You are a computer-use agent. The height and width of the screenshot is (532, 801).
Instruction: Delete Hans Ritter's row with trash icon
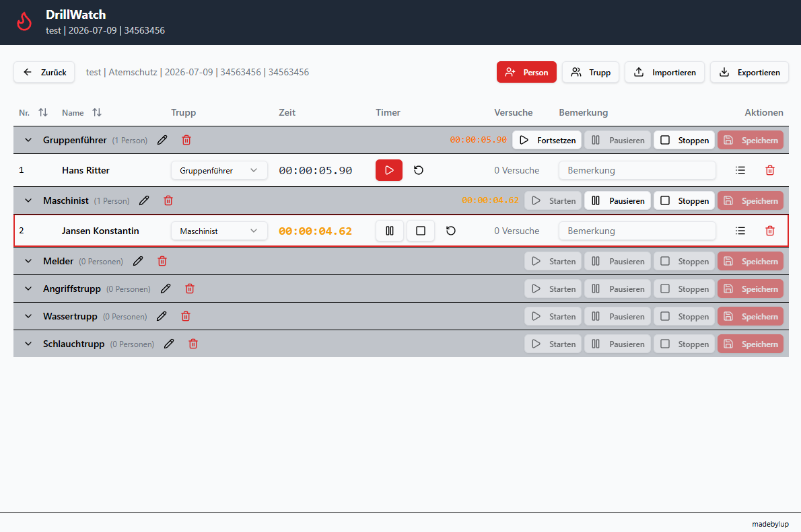coord(770,170)
